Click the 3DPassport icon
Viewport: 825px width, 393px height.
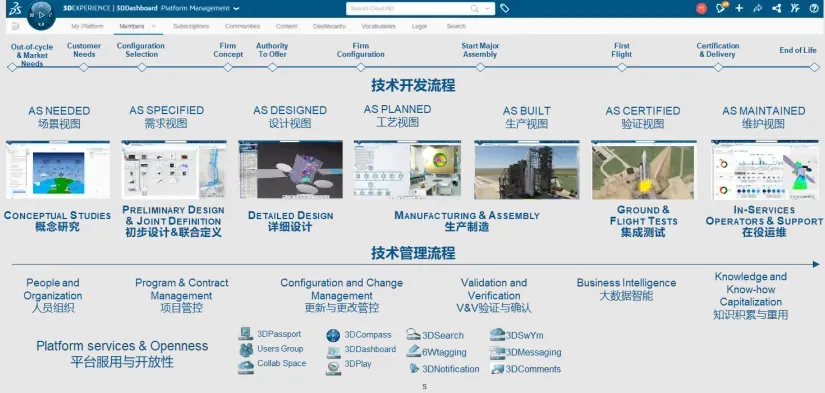(245, 334)
